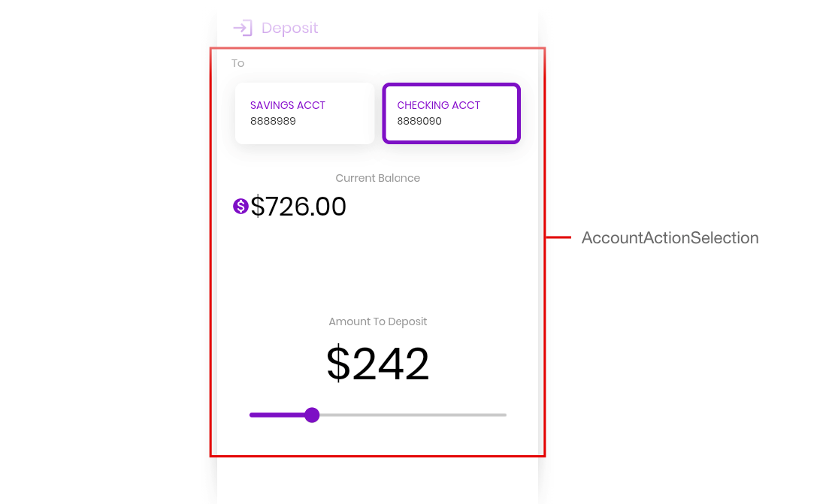Select the Savings Acct card
Image resolution: width=832 pixels, height=504 pixels.
coord(304,113)
